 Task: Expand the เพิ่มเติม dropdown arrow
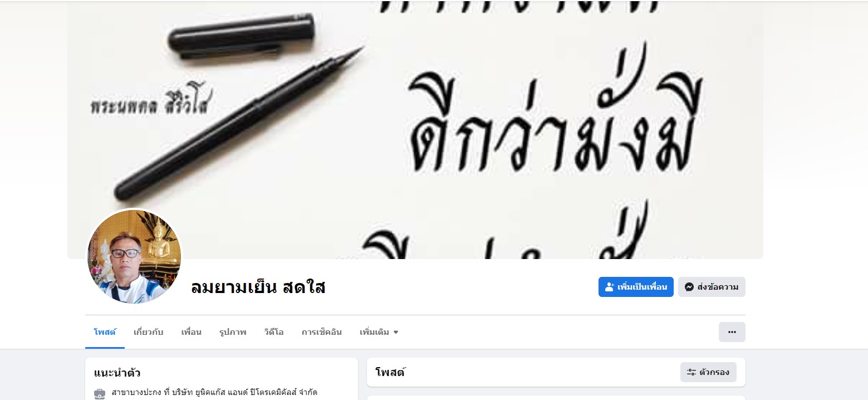(x=396, y=333)
